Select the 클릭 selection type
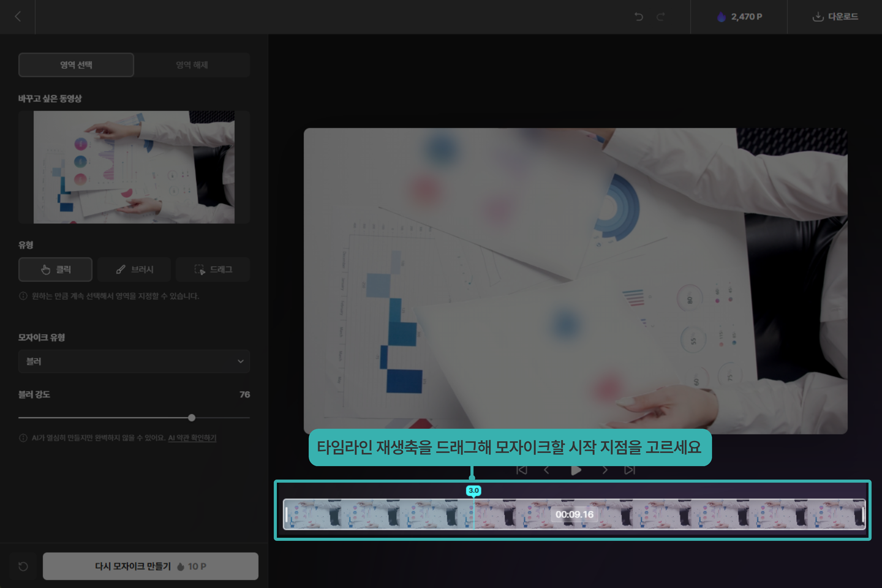 coord(56,269)
